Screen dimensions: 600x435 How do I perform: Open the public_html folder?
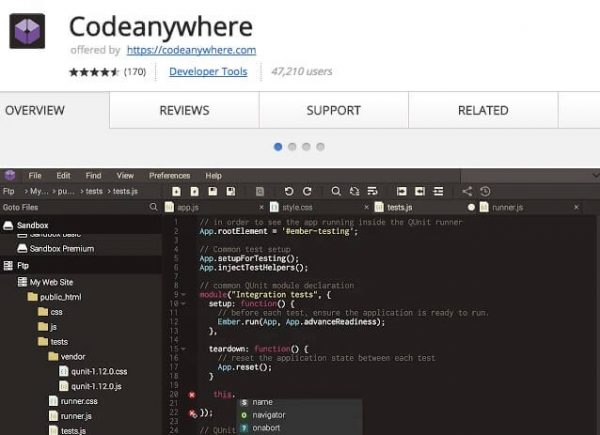[x=60, y=297]
